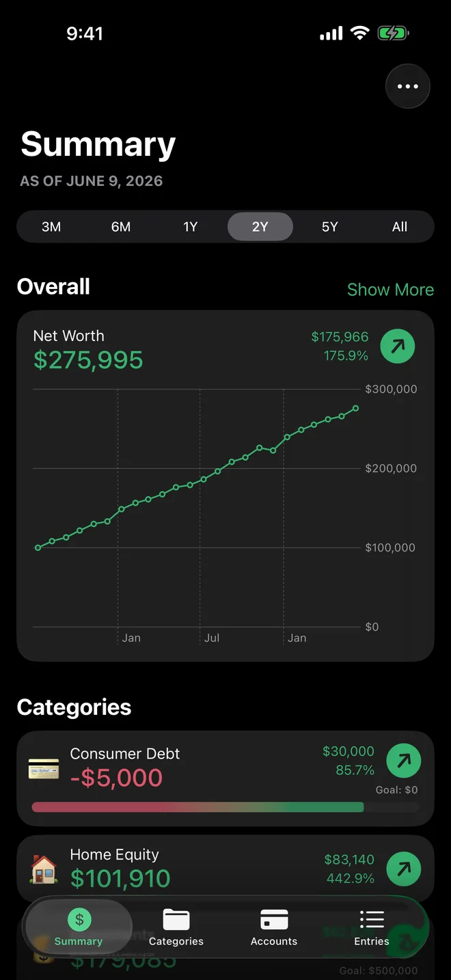451x980 pixels.
Task: Select the 3M time range
Action: coord(51,227)
